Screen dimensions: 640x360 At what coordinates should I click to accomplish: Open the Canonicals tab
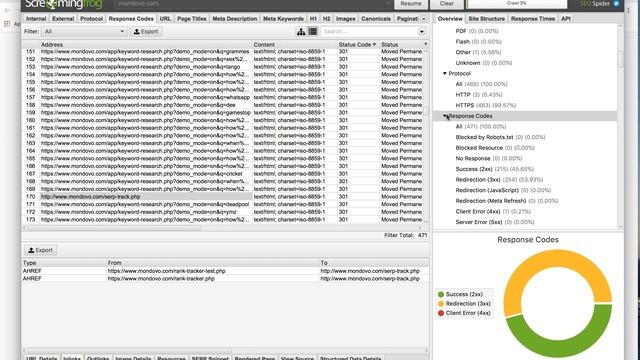[x=376, y=19]
